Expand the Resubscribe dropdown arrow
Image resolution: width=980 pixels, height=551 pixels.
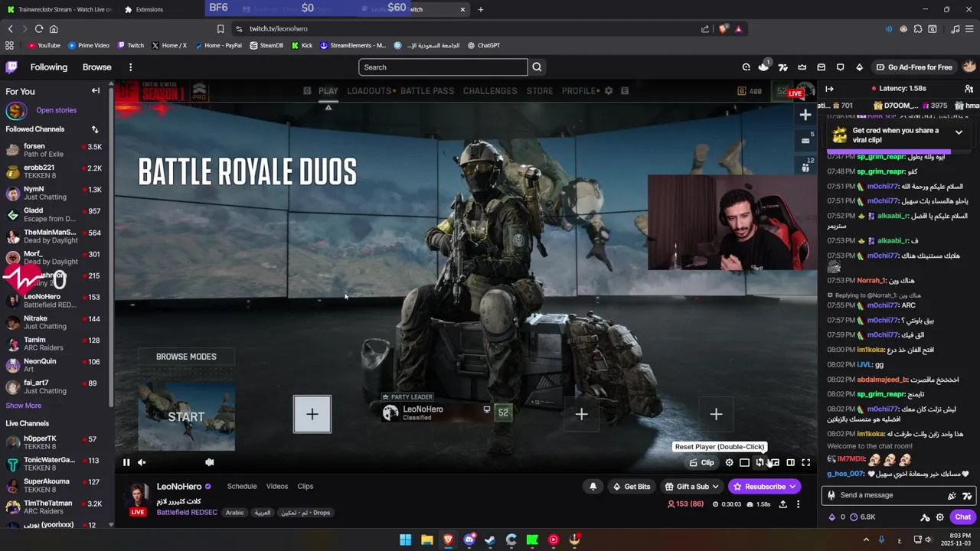click(x=792, y=487)
